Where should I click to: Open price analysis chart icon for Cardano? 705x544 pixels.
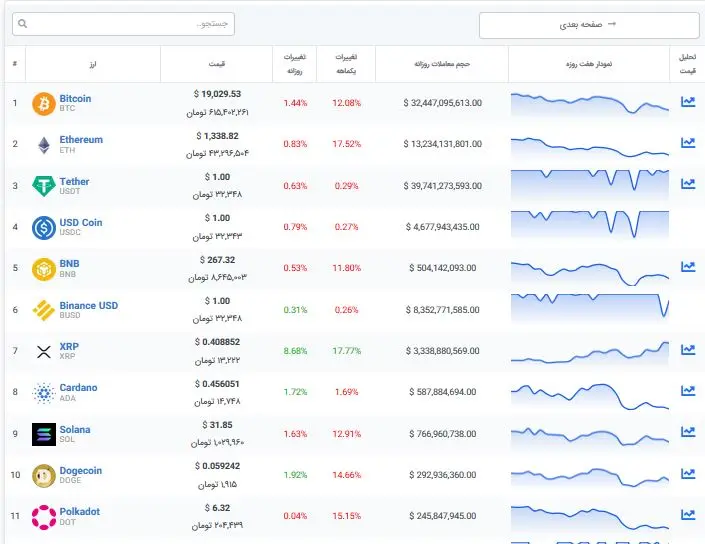click(688, 391)
